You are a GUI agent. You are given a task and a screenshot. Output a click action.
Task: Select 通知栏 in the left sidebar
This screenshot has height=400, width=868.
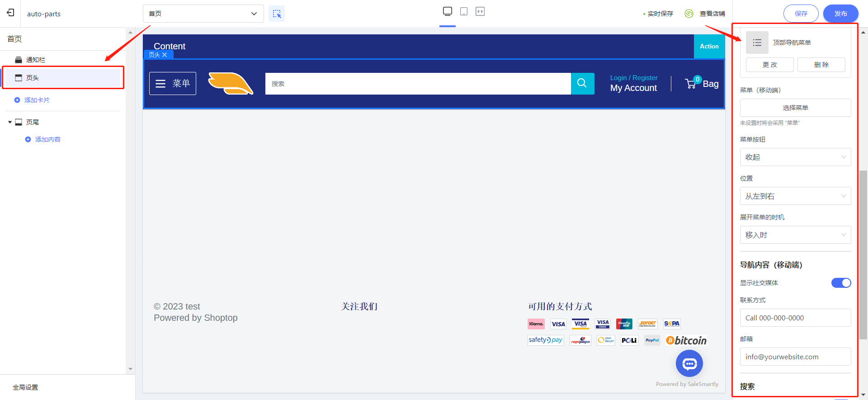click(35, 60)
